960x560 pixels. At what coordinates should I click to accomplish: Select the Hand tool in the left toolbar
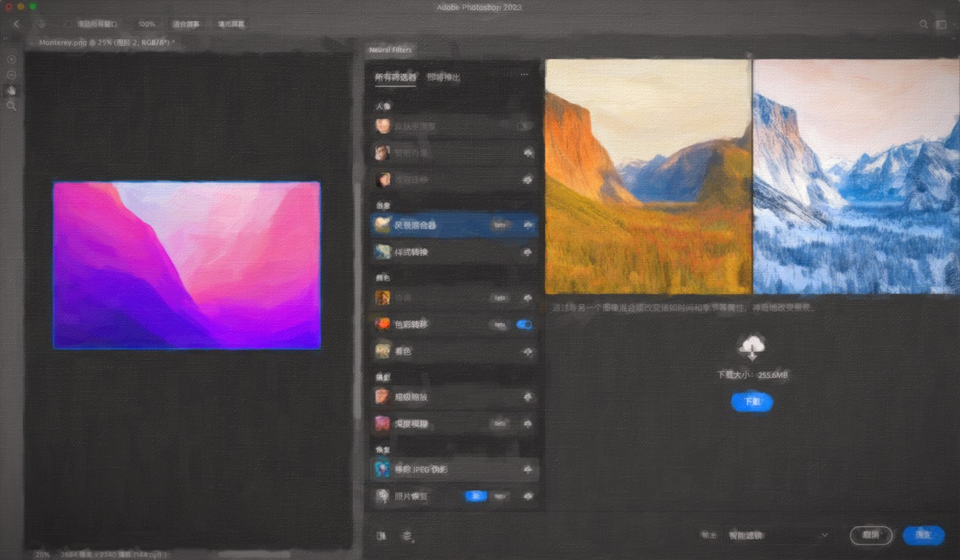pyautogui.click(x=10, y=90)
